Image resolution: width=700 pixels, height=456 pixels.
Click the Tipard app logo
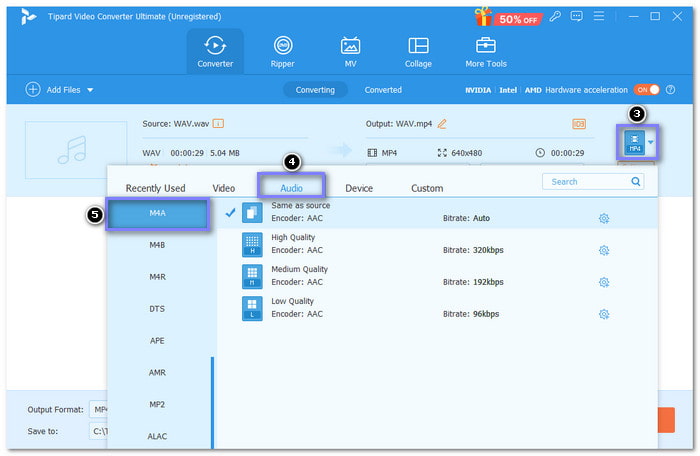(x=29, y=17)
